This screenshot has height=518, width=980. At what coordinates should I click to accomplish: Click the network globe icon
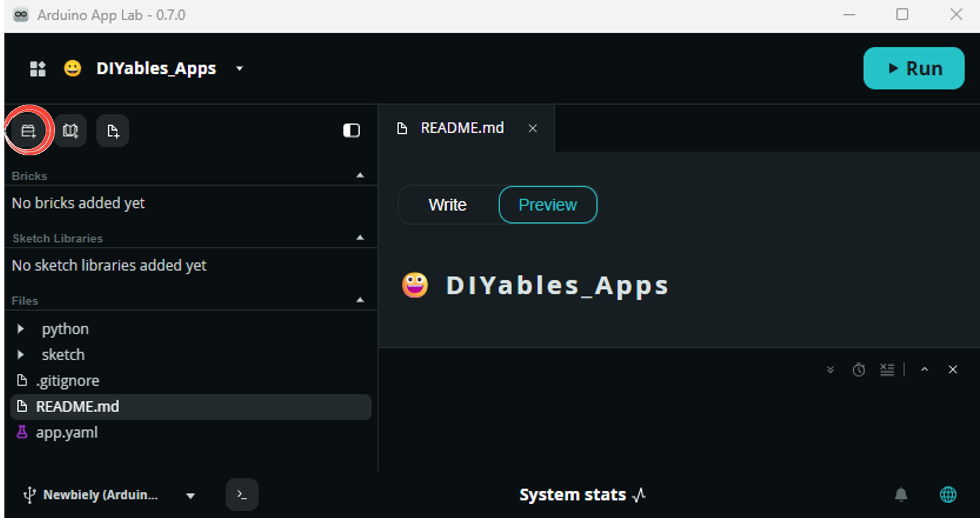[x=948, y=495]
